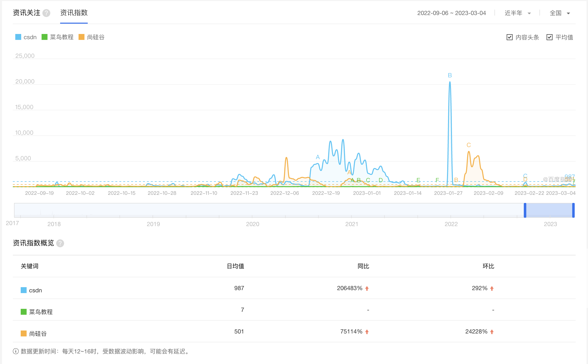Screen dimensions: 588x364
Task: Click orange headline marker C on chart
Action: (x=469, y=145)
